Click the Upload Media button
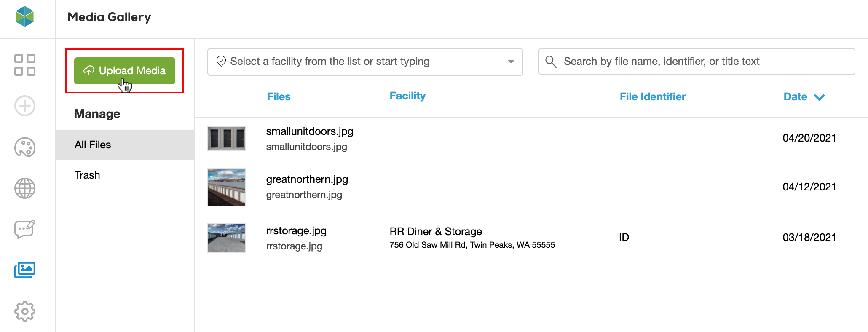 pos(125,71)
